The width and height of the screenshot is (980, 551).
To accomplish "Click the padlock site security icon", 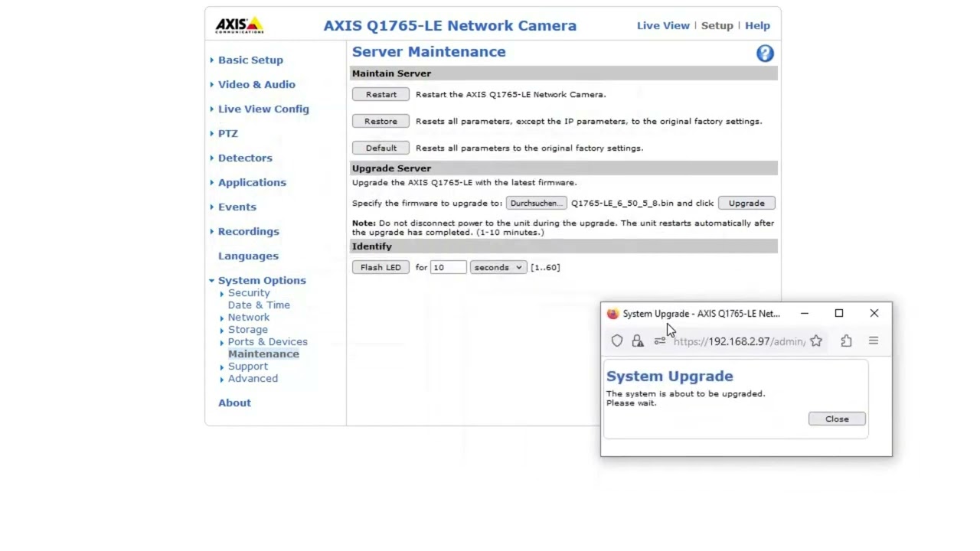I will coord(638,341).
